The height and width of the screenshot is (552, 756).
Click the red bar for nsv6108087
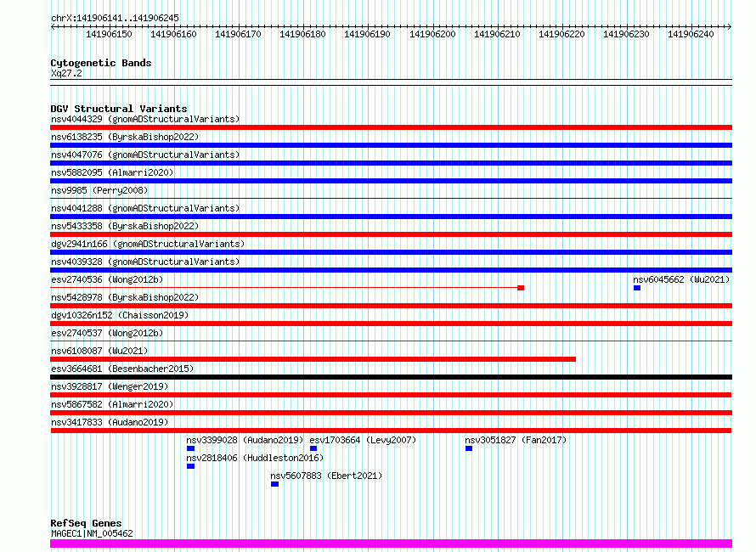tap(313, 359)
